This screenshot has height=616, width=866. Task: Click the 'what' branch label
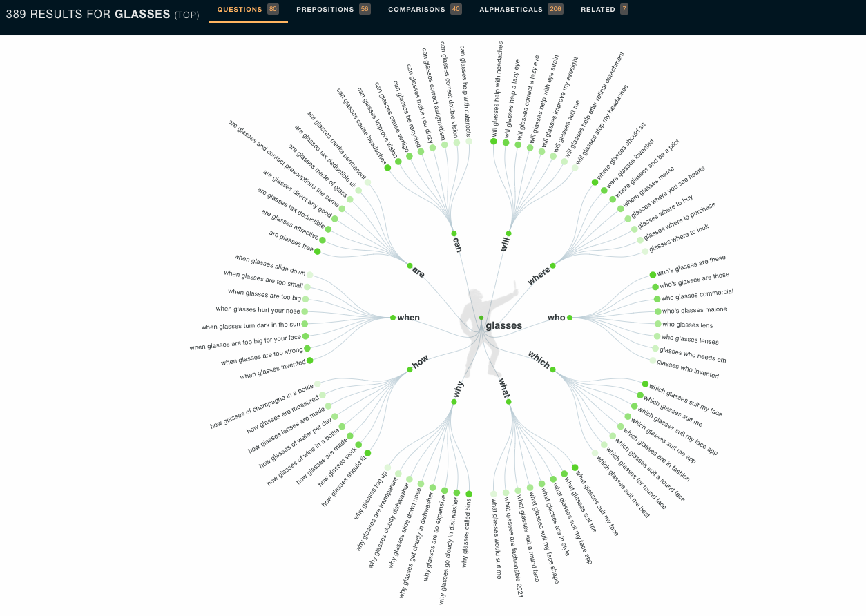pos(503,388)
